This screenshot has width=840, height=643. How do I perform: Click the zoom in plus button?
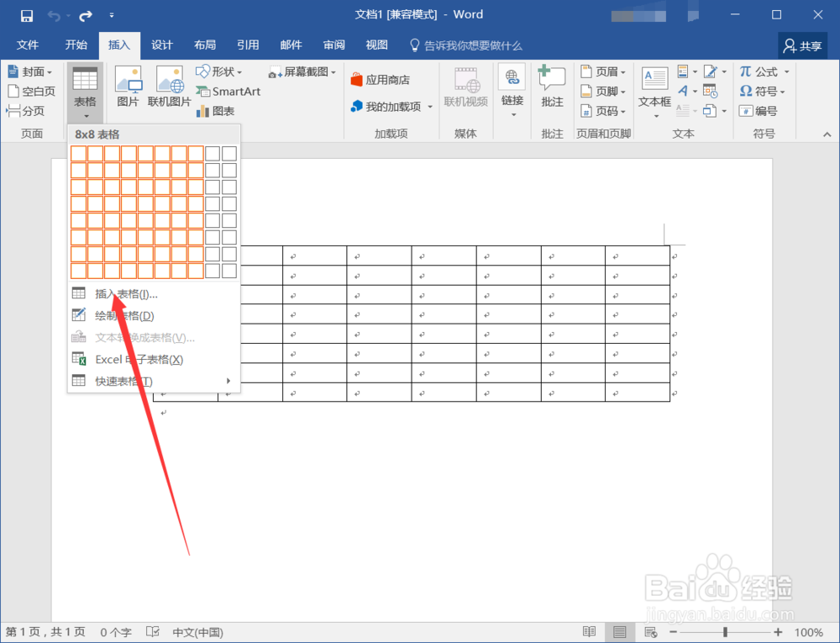click(x=778, y=632)
